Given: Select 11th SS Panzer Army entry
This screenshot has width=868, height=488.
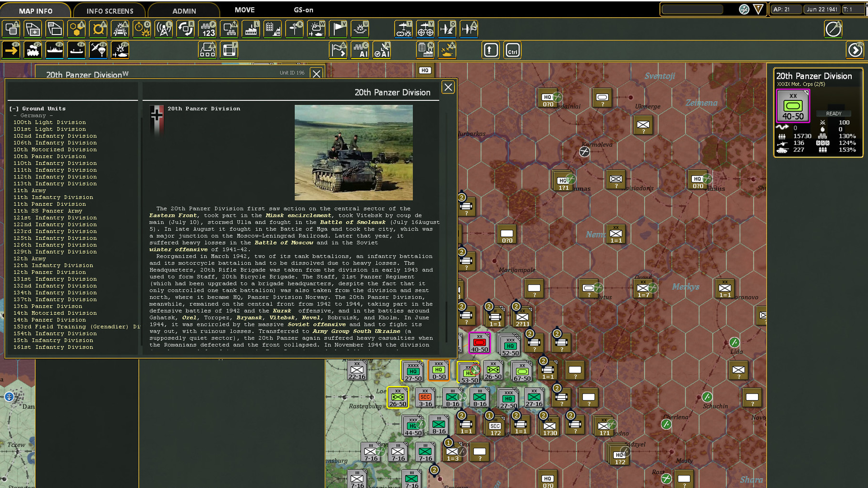Looking at the screenshot, I should click(x=48, y=211).
